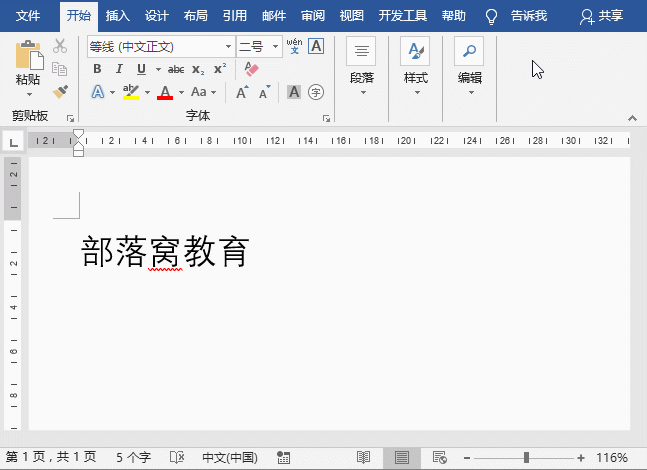Open the font name 等线 dropdown
The width and height of the screenshot is (647, 470).
pyautogui.click(x=228, y=47)
